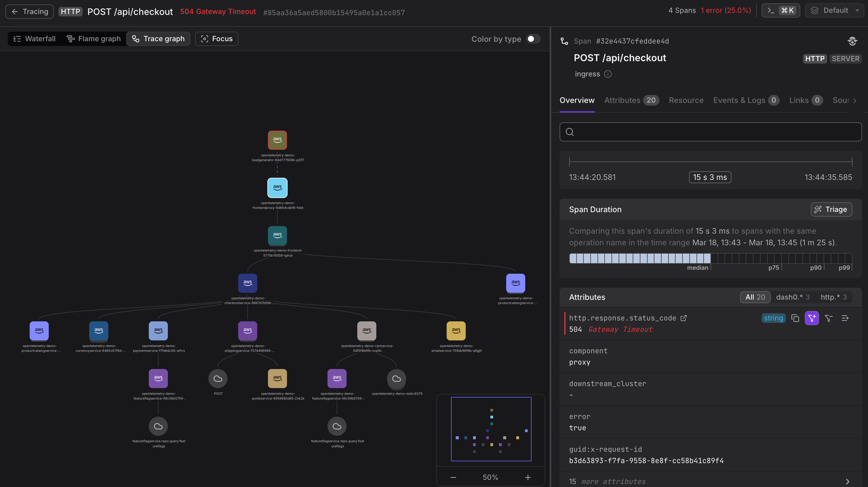Screen dimensions: 868x487
Task: Add status code as column via list-plus icon
Action: click(845, 318)
